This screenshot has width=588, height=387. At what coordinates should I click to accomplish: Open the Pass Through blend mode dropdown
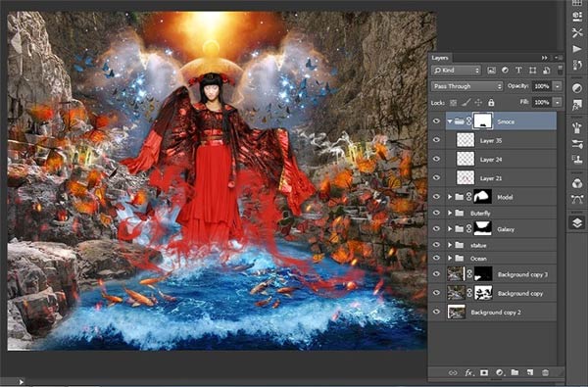tap(466, 86)
